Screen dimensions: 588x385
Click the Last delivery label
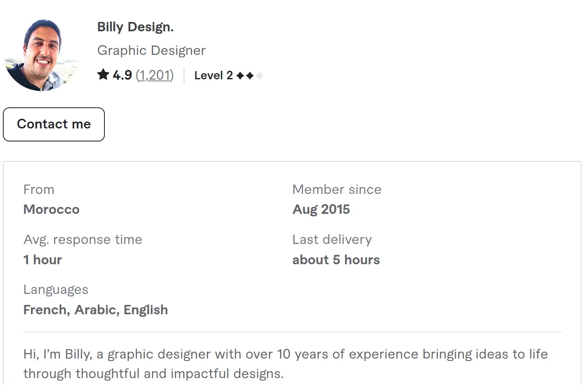point(332,239)
